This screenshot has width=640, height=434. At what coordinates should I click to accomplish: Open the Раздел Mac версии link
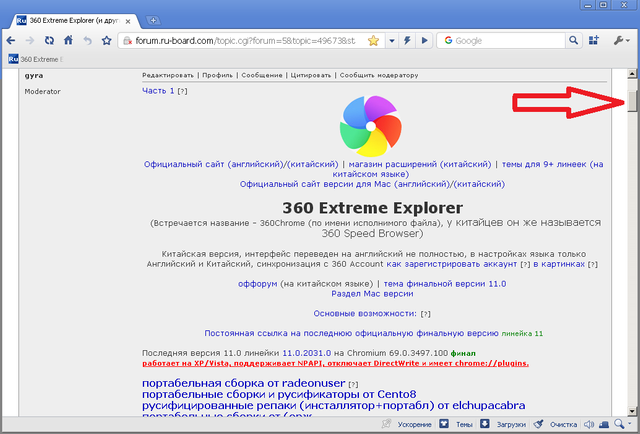tap(372, 294)
